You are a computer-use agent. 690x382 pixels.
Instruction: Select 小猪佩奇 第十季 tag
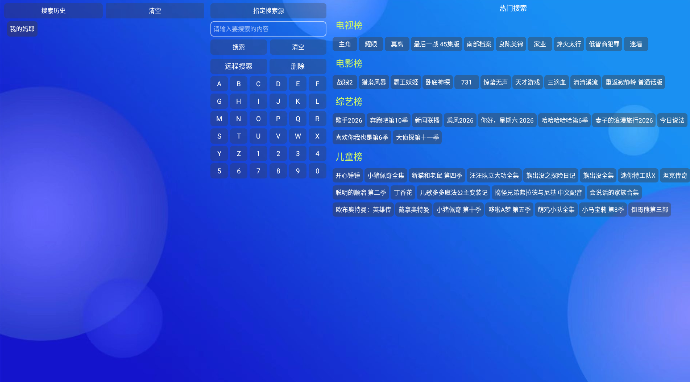(x=459, y=210)
